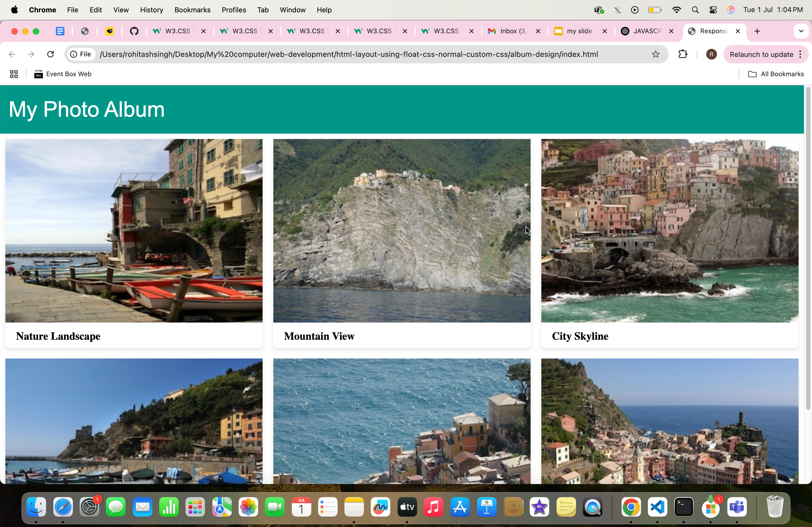Launch Visual Studio Code from Dock
This screenshot has width=812, height=527.
point(657,507)
